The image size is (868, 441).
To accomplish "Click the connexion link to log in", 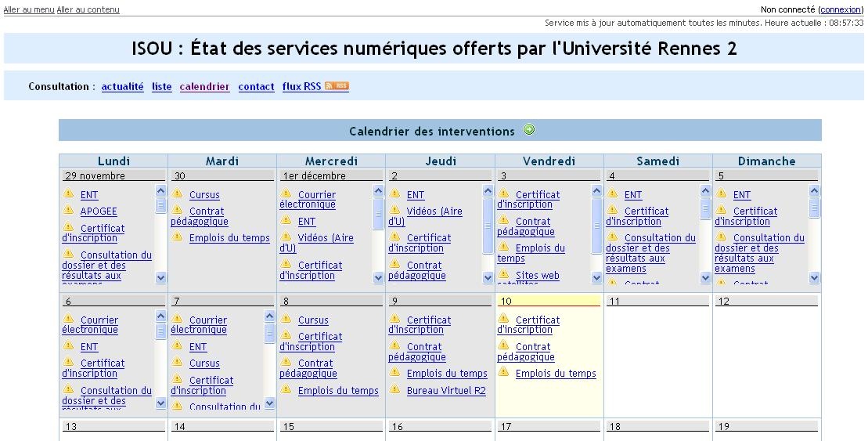I will coord(840,9).
